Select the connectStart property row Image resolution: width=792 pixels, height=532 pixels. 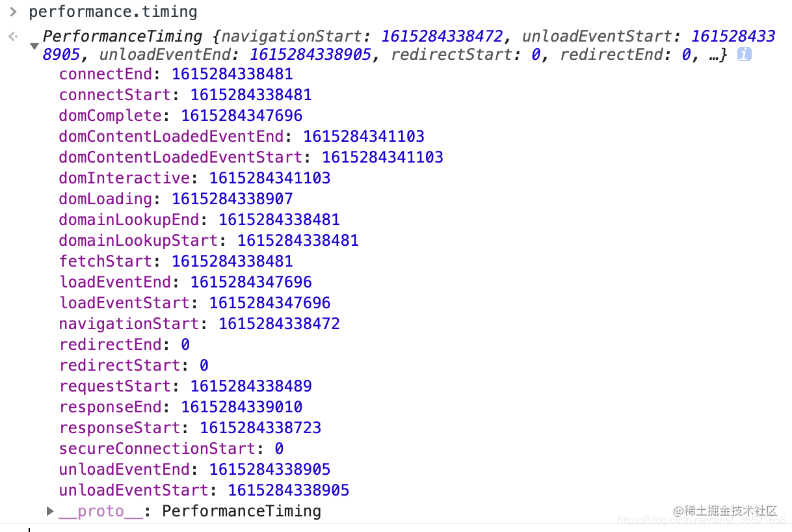(x=185, y=95)
